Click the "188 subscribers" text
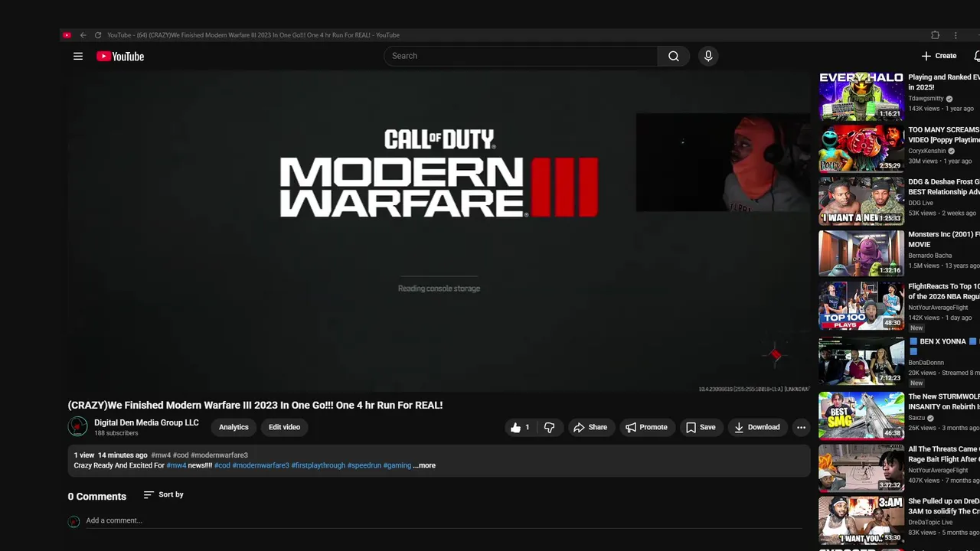 coord(116,433)
